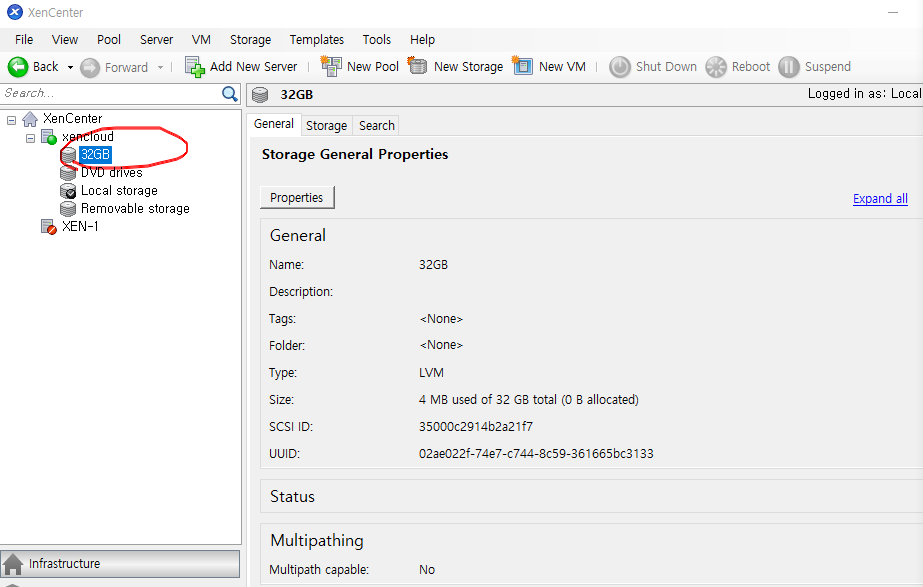Click the XenCenter home icon in tree
The height and width of the screenshot is (587, 923).
coord(30,120)
